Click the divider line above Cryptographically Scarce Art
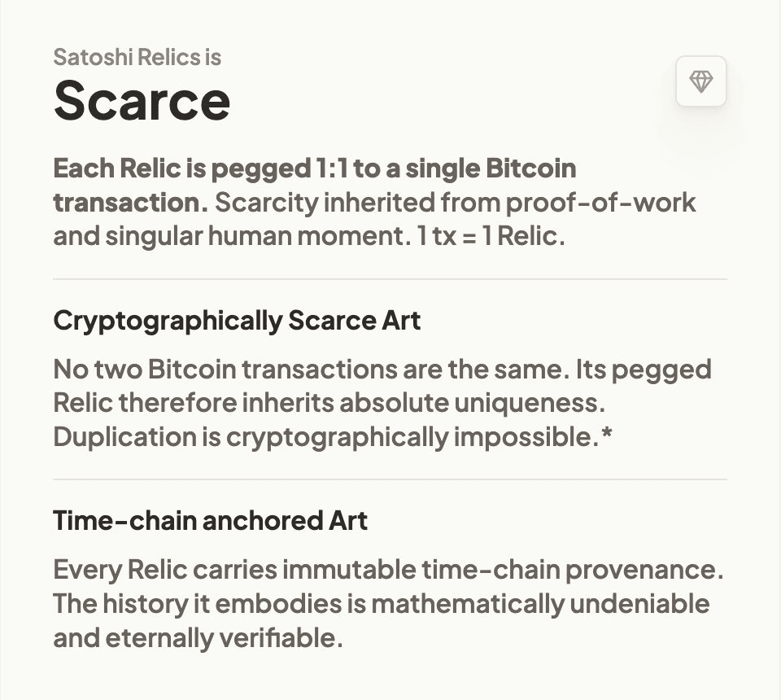This screenshot has width=781, height=700. [390, 278]
